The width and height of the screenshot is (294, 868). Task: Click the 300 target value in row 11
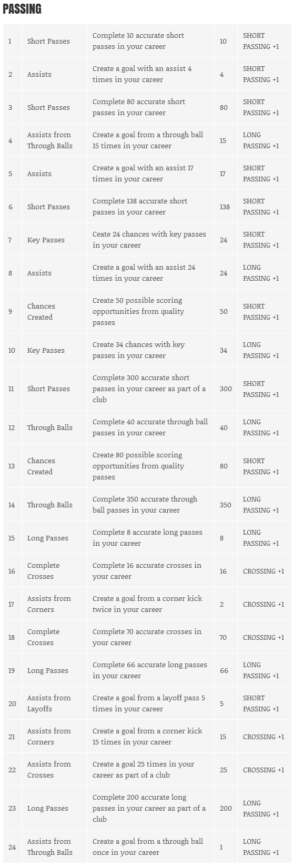pos(226,389)
